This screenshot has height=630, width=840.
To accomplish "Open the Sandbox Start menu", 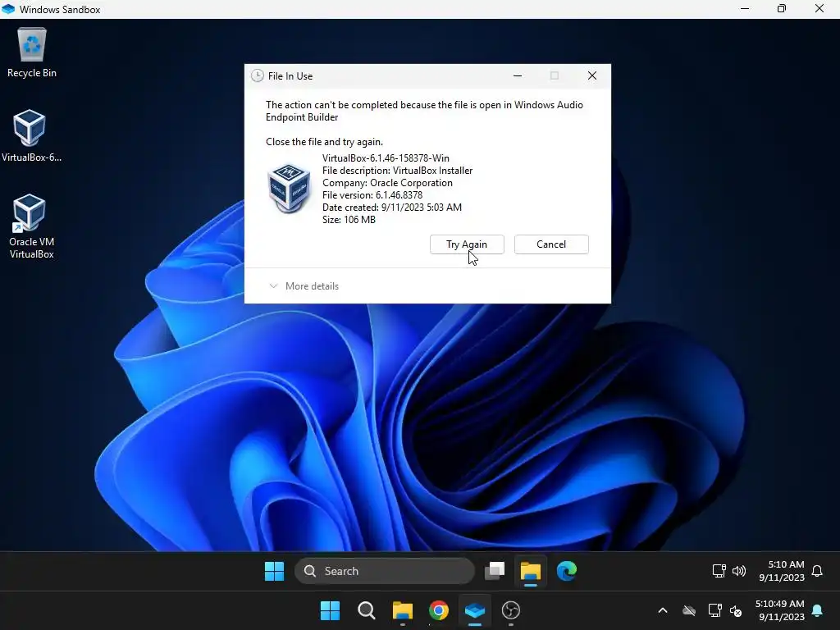I will 274,571.
